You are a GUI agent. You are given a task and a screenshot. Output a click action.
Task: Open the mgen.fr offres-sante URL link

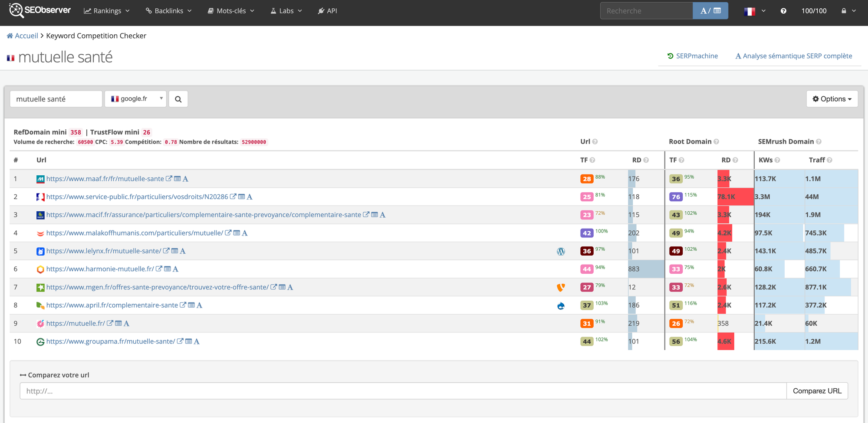[158, 287]
